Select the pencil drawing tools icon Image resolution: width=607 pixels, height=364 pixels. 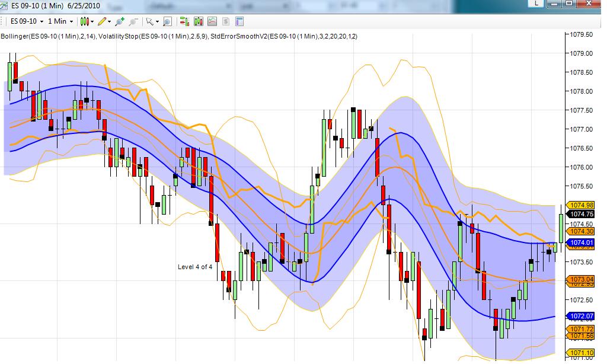pos(102,22)
